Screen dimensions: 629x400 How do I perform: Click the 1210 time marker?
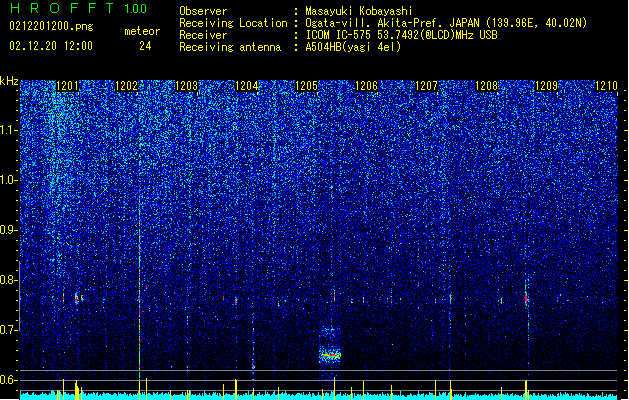coord(606,86)
